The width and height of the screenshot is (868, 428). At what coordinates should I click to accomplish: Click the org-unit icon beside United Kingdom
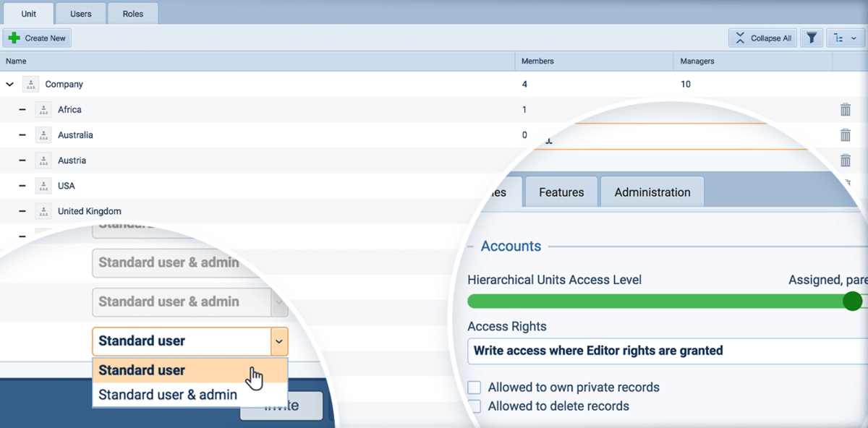tap(41, 210)
